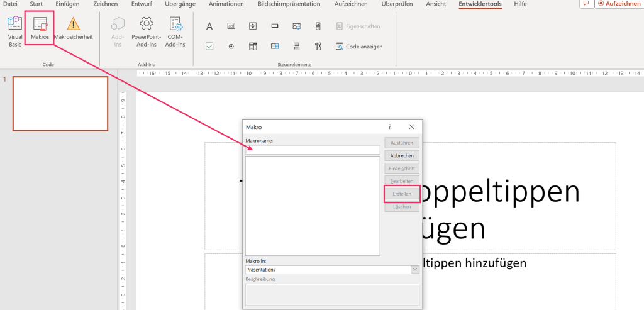Open the Hilfe tab
The width and height of the screenshot is (644, 310).
click(520, 4)
